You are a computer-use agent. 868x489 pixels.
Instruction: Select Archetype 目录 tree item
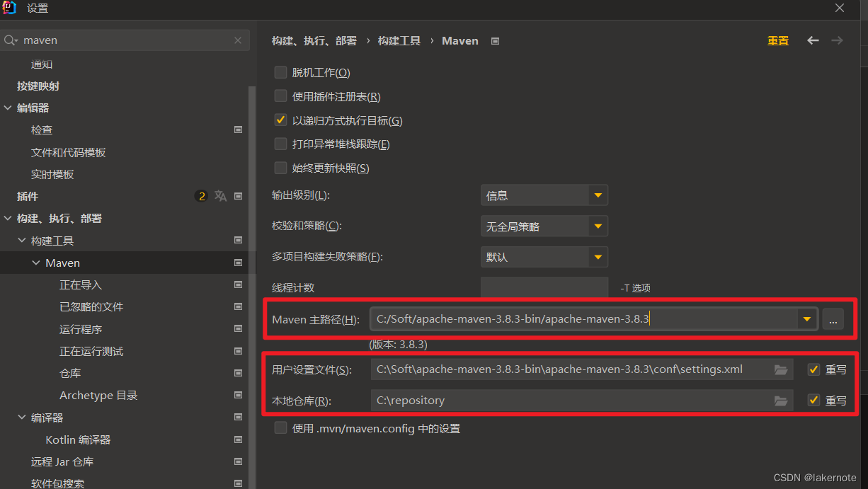(x=98, y=395)
